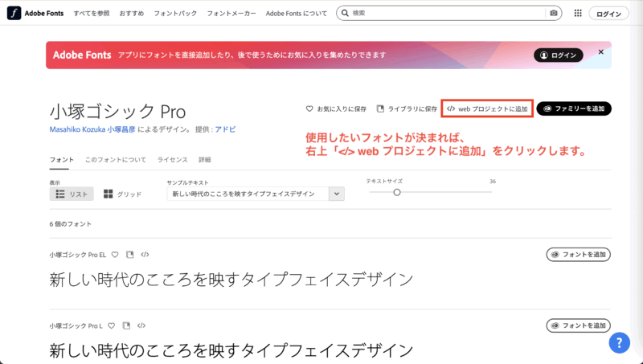This screenshot has width=643, height=364.
Task: Open すべてを参照 in navigation
Action: (92, 13)
